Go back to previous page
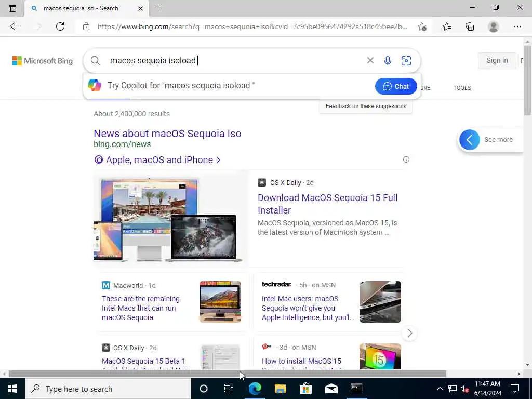Screen dimensions: 532x399 click(14, 26)
